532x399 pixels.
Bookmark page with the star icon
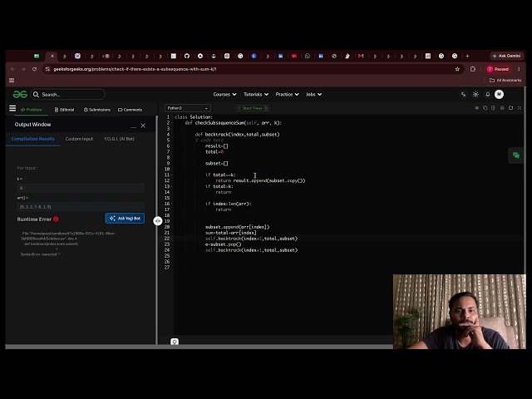[457, 69]
